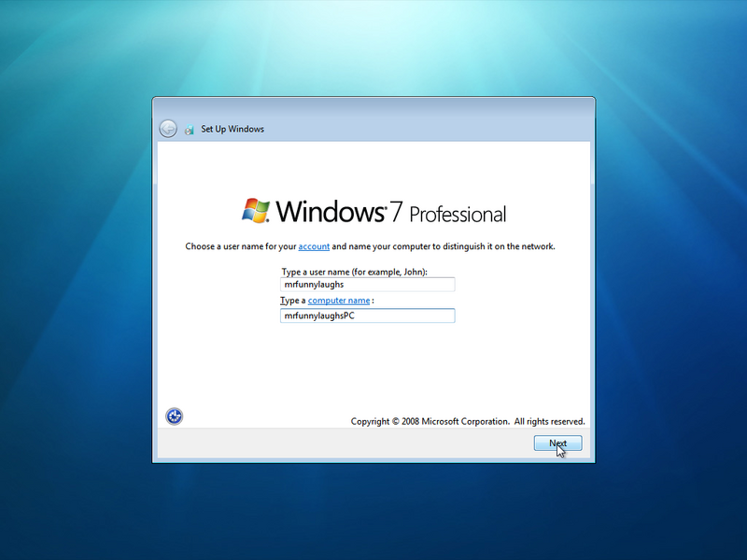Screen dimensions: 747x560
Task: Click the 'Type a user name' label
Action: 354,272
